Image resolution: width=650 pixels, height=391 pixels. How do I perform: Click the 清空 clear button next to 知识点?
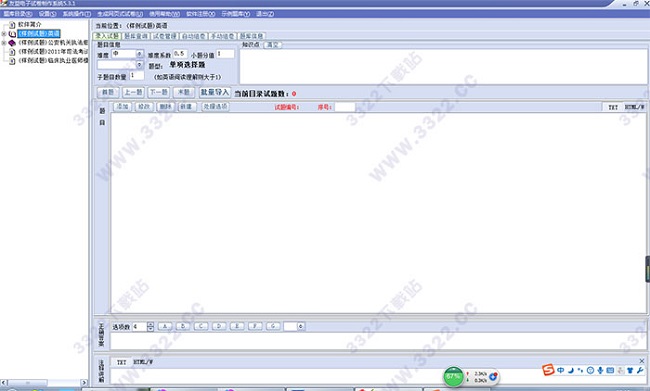point(272,45)
